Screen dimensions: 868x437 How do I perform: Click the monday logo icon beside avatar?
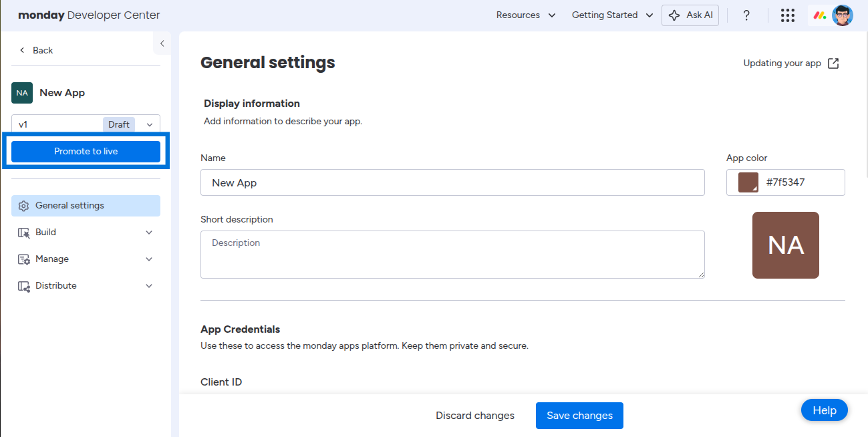pyautogui.click(x=819, y=15)
